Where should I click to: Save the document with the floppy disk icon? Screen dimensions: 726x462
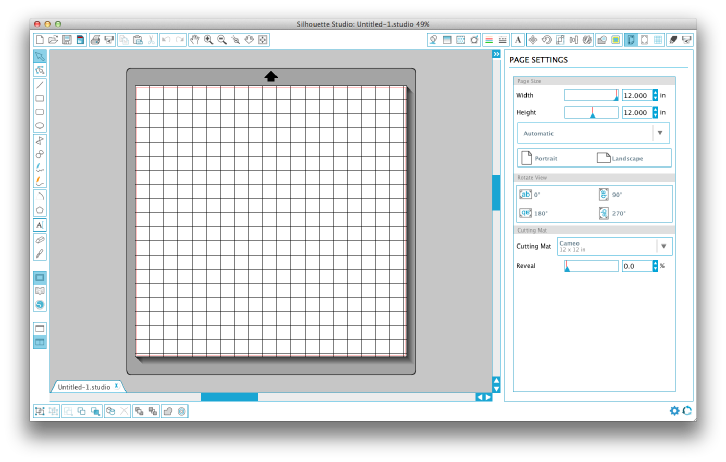click(67, 40)
